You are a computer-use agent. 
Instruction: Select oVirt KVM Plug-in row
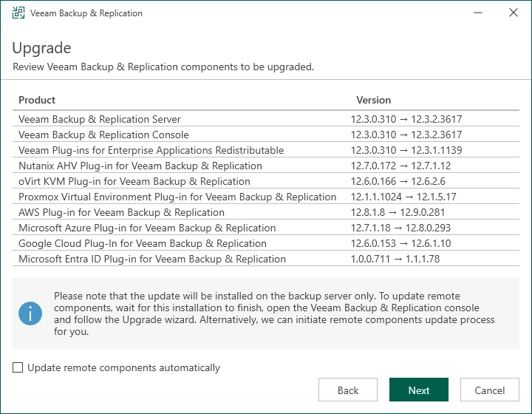[134, 181]
